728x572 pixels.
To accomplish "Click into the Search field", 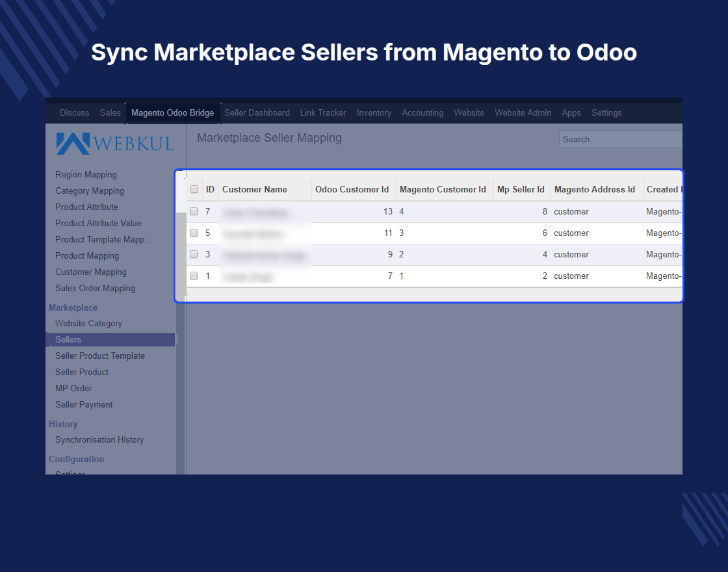I will [x=621, y=139].
